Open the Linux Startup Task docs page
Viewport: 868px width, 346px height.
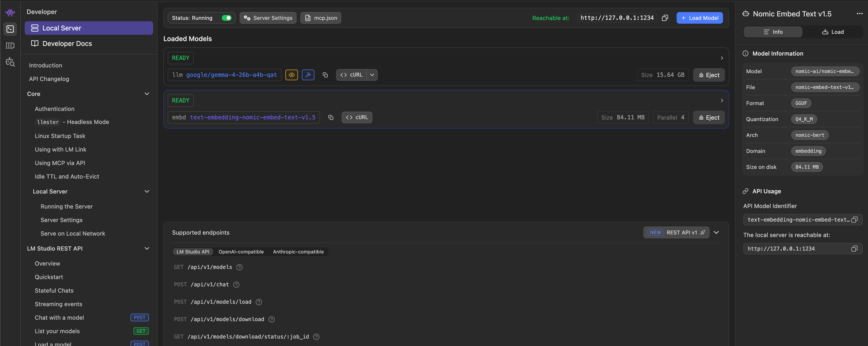click(60, 136)
